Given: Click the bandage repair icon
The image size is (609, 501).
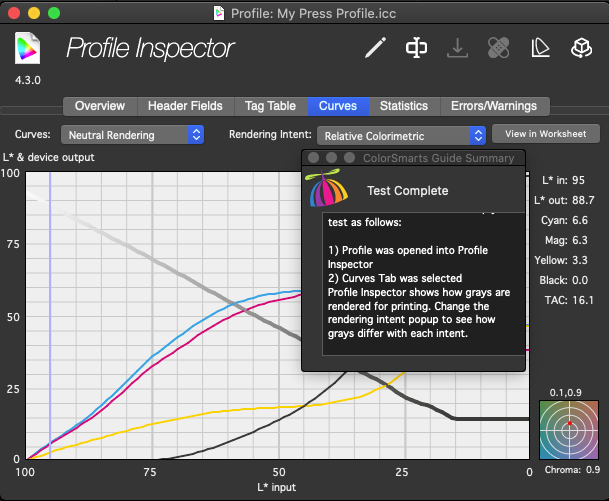Looking at the screenshot, I should tap(499, 47).
